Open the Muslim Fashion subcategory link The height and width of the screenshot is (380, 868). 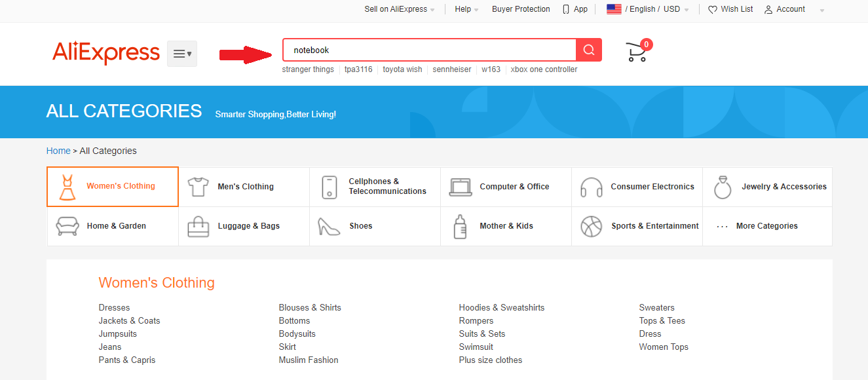(x=309, y=360)
